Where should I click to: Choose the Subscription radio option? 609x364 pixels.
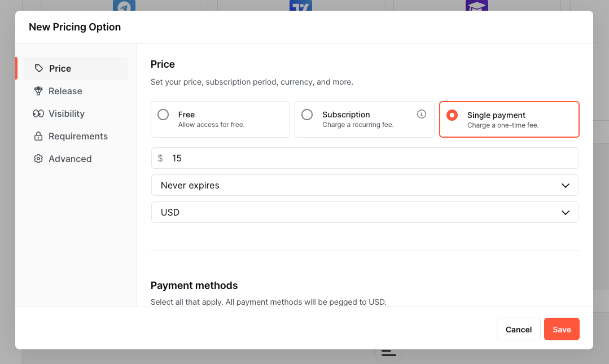(x=307, y=115)
